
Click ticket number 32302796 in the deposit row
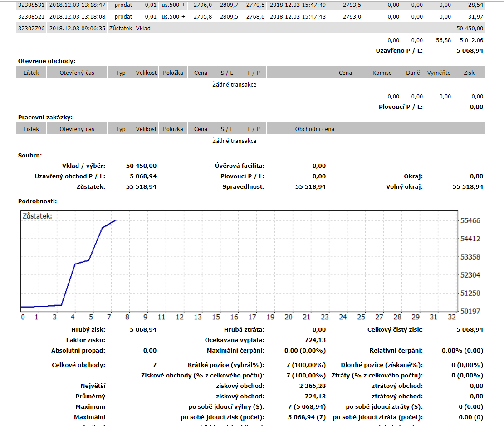point(31,28)
